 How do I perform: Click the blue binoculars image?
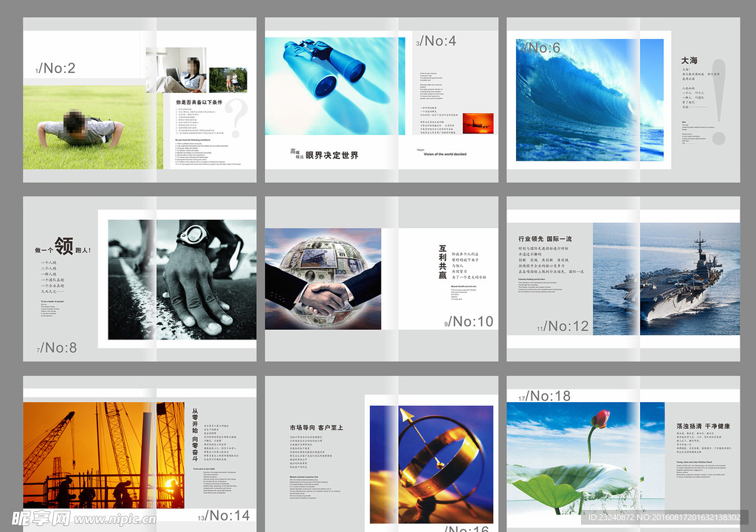[x=335, y=86]
